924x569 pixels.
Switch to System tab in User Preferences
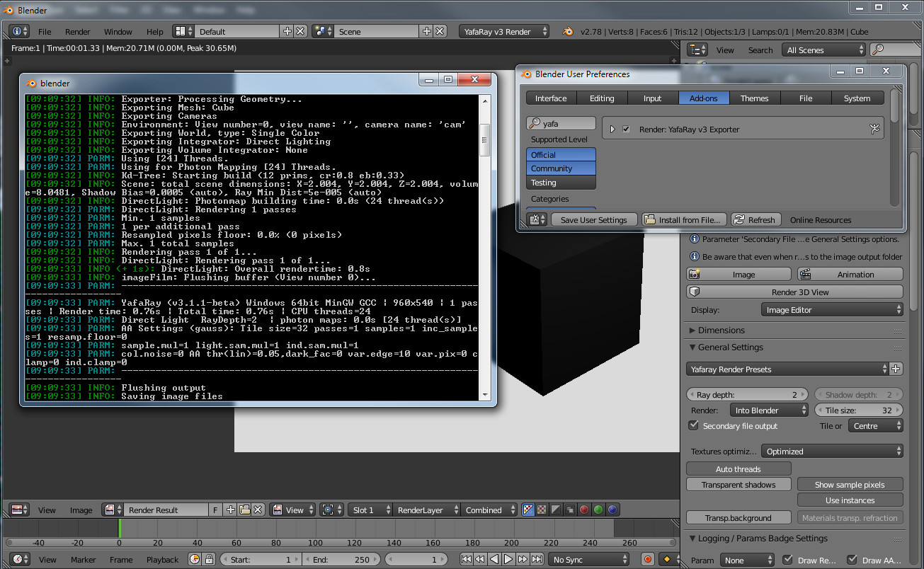coord(857,98)
